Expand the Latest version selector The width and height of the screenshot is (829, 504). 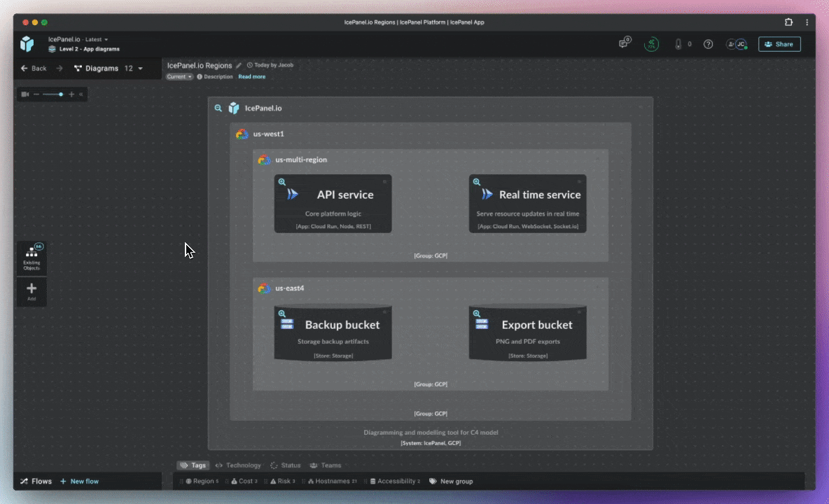[x=97, y=40]
